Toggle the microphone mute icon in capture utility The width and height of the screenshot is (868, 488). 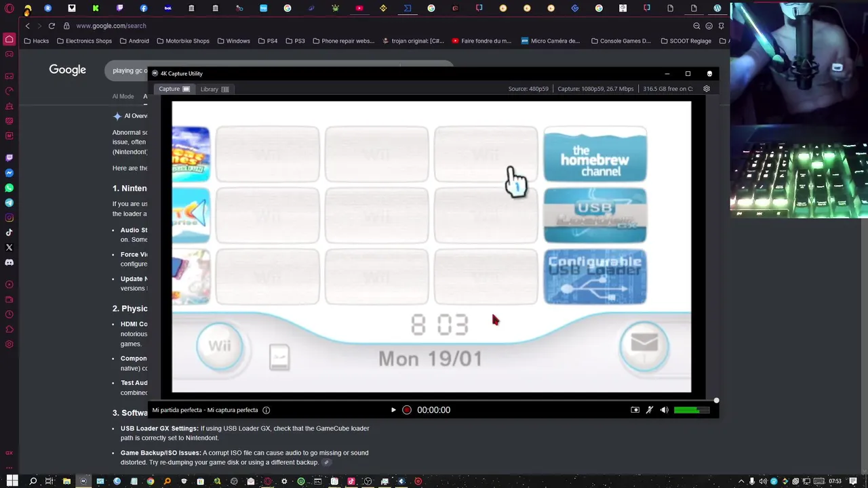(650, 410)
